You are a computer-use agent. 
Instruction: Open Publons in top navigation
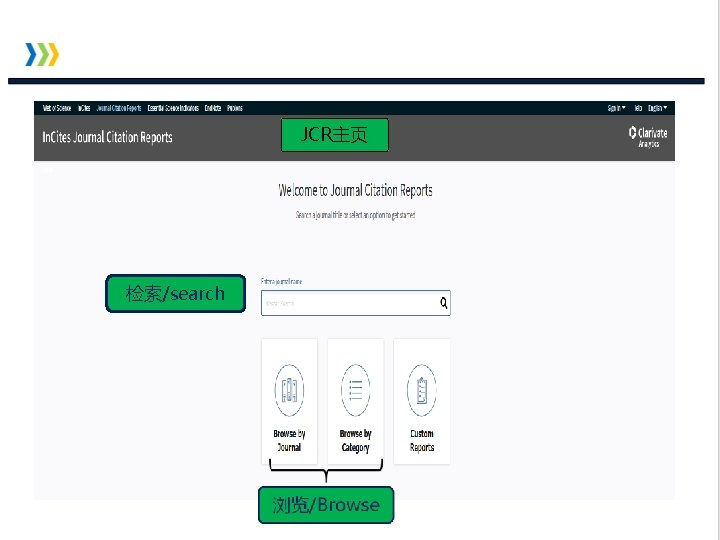(x=235, y=108)
